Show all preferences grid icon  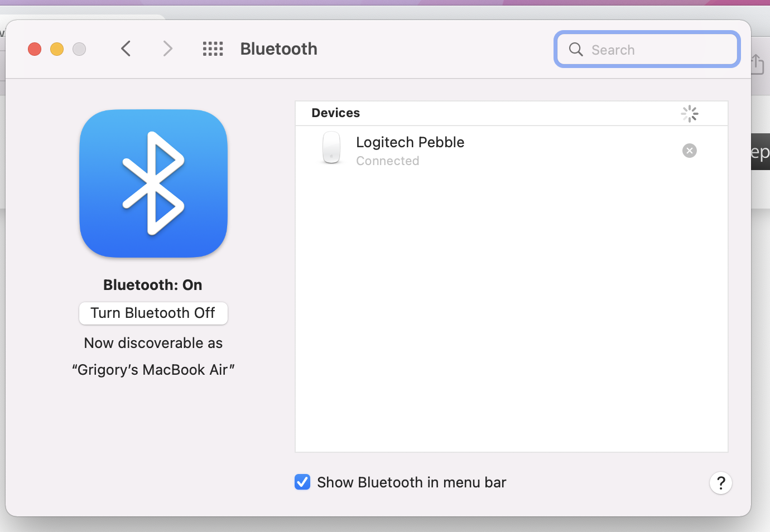[213, 49]
